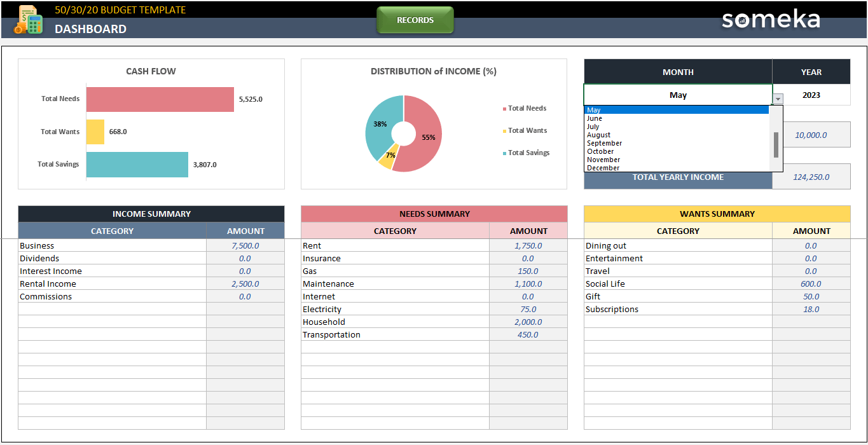
Task: Click the Total Savings teal bar
Action: pos(137,164)
